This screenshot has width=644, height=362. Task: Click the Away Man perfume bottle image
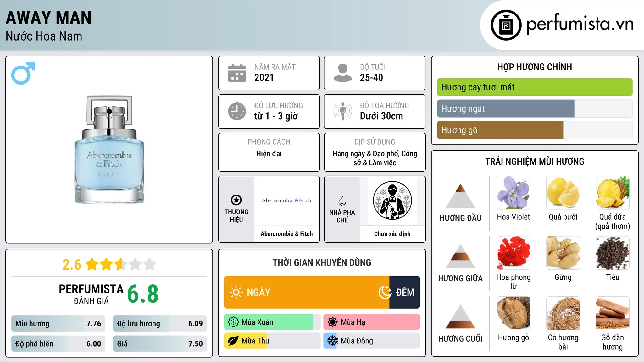[109, 149]
